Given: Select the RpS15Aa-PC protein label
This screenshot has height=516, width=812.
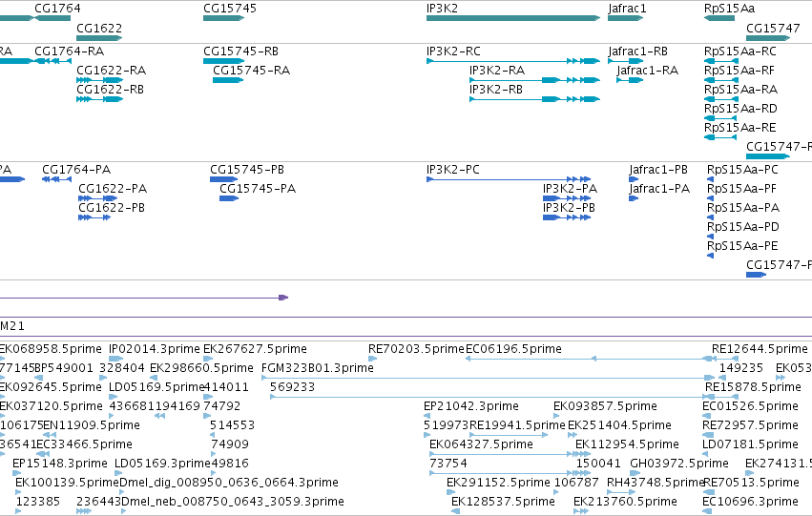Looking at the screenshot, I should click(x=742, y=170).
